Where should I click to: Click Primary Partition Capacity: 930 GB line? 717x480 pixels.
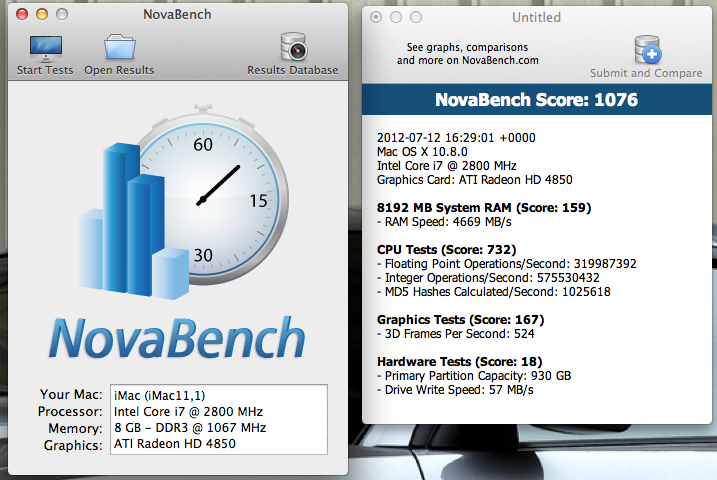click(x=474, y=376)
